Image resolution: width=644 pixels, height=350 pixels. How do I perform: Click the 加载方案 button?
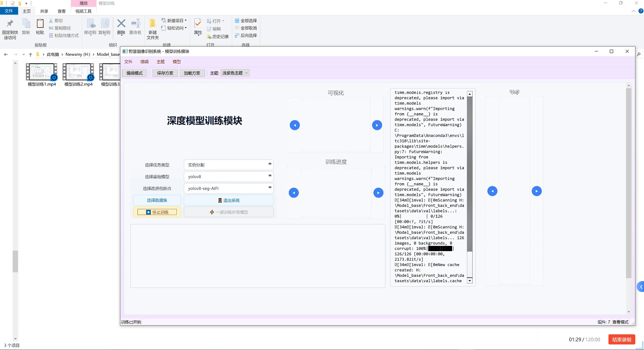coord(192,73)
